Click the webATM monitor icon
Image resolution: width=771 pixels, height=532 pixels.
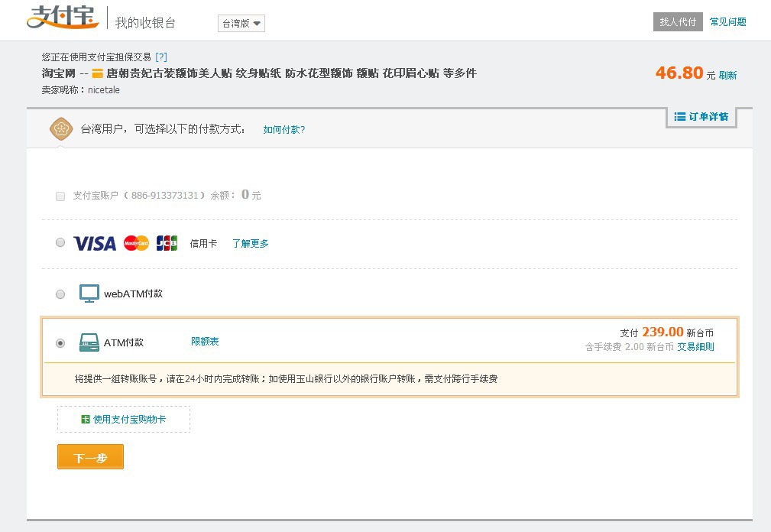tap(89, 294)
